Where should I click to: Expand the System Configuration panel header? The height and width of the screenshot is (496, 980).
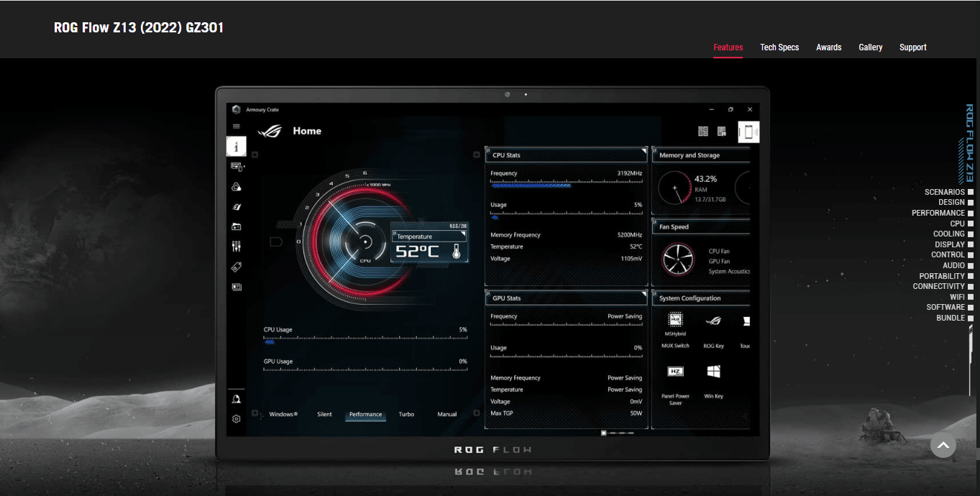pyautogui.click(x=701, y=298)
